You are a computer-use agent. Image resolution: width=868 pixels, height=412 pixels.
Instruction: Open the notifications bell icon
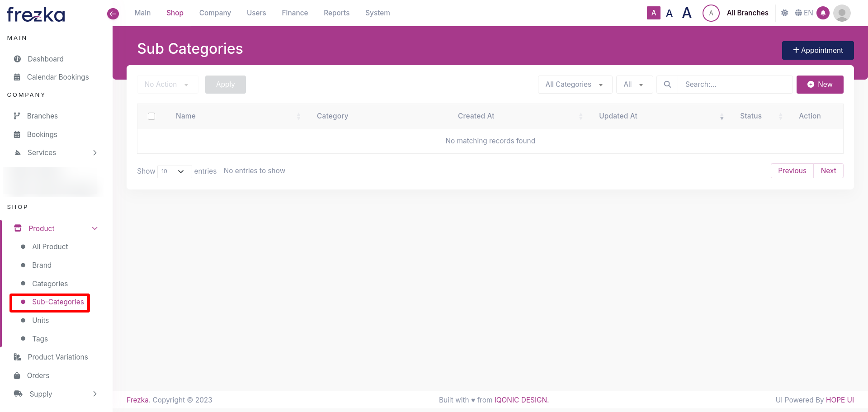point(823,13)
